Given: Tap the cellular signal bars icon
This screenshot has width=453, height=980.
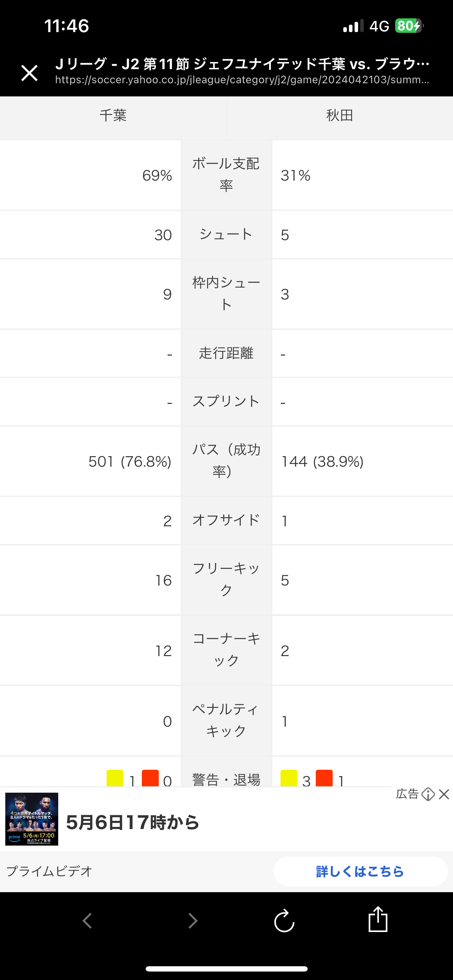Looking at the screenshot, I should click(x=352, y=26).
